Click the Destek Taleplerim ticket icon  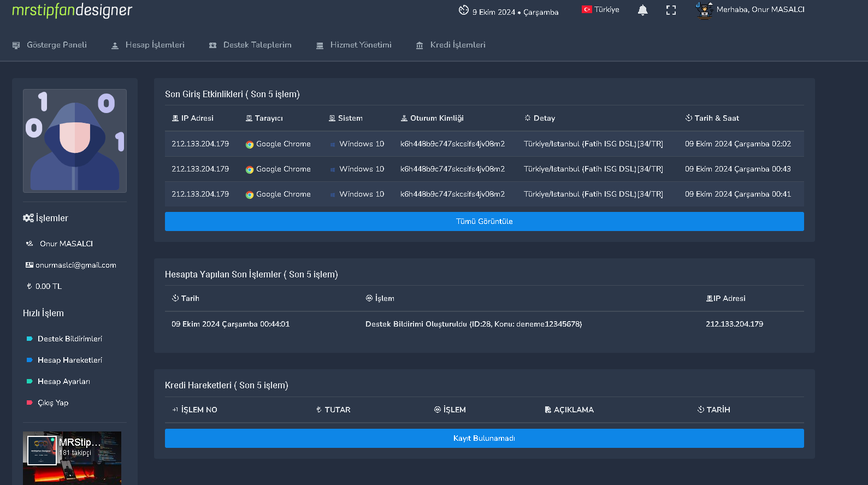[212, 45]
